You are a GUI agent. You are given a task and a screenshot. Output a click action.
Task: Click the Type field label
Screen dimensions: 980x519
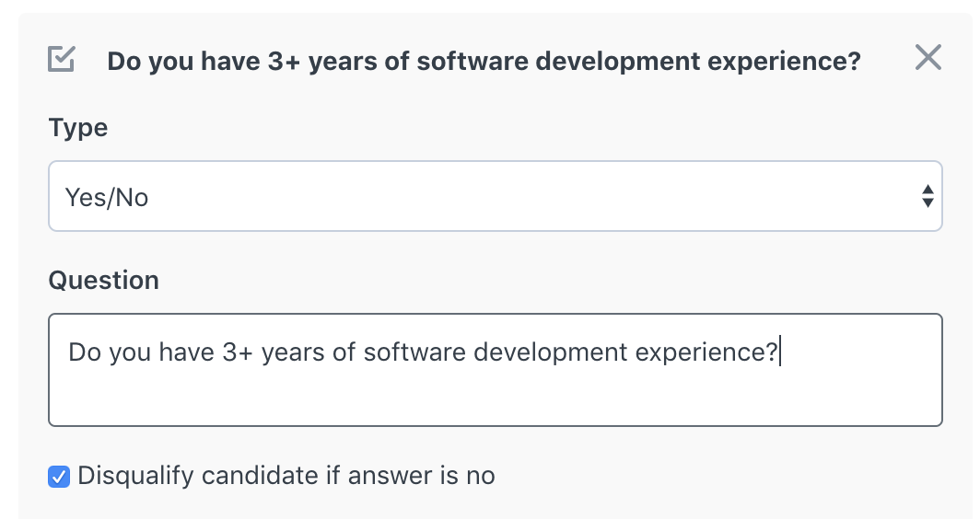coord(78,127)
